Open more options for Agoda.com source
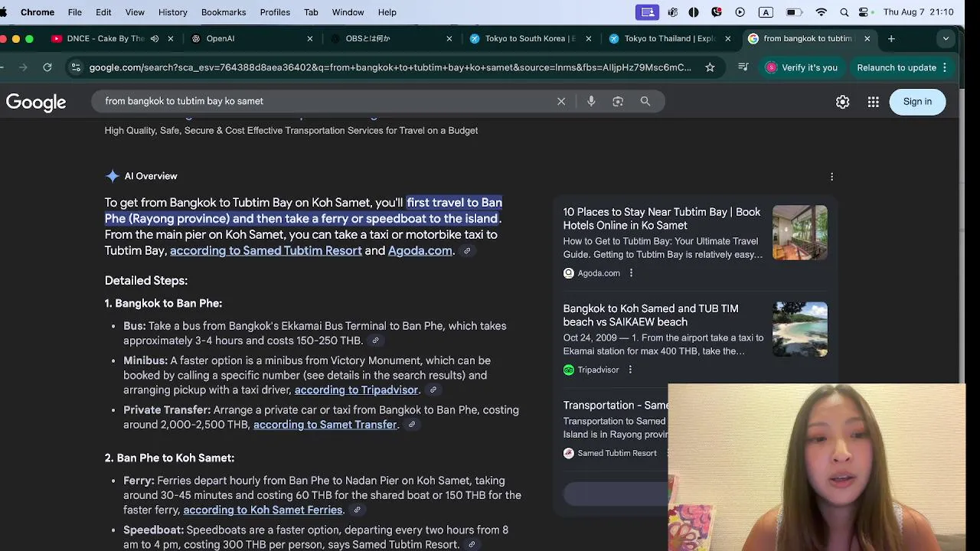Image resolution: width=980 pixels, height=551 pixels. 631,273
